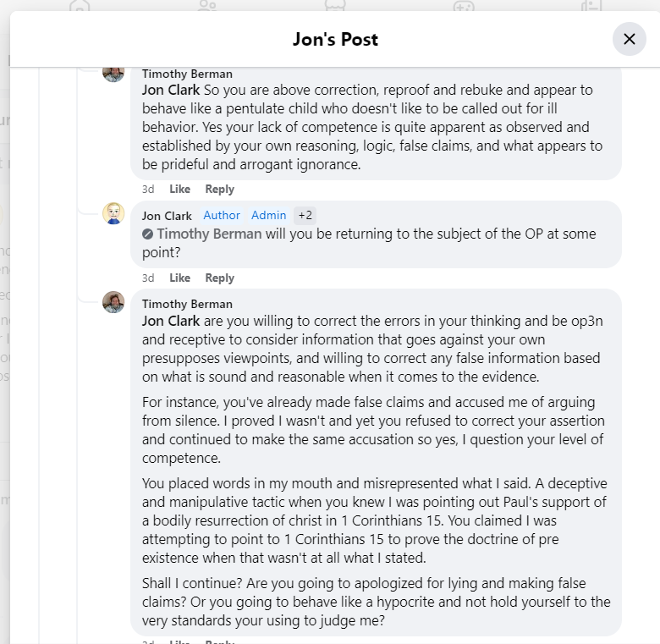This screenshot has width=660, height=644.
Task: Click the Jon Clark mention in the 'op3n' comment
Action: [x=171, y=321]
